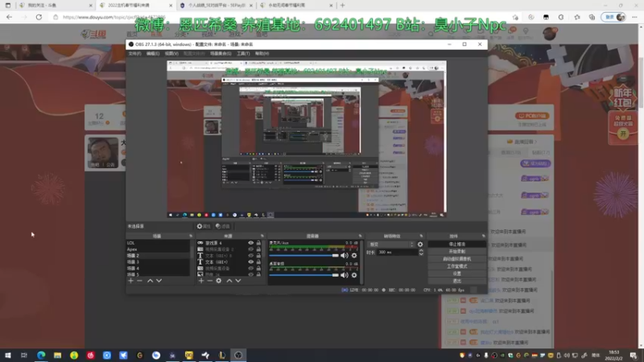Remove the selected scene with the minus icon
This screenshot has height=362, width=644.
coord(139,281)
